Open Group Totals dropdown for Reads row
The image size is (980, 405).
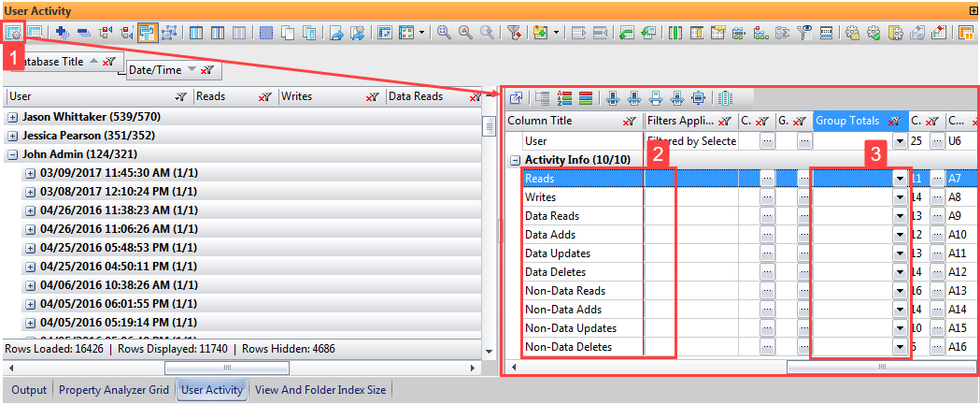point(900,179)
